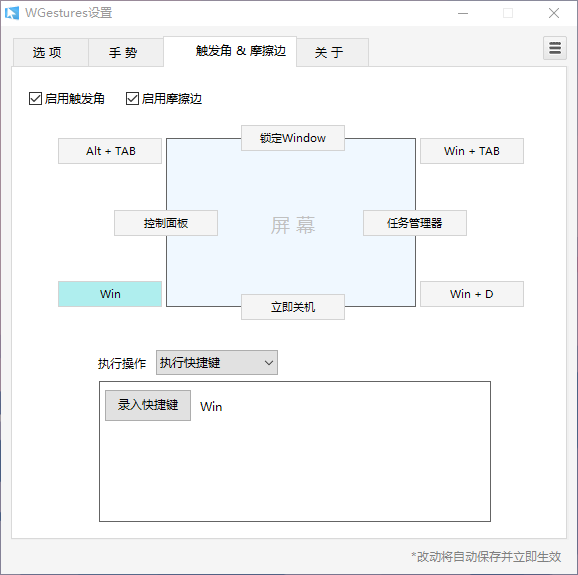Minimize the WGestures设置 window
The width and height of the screenshot is (578, 575).
click(x=463, y=13)
